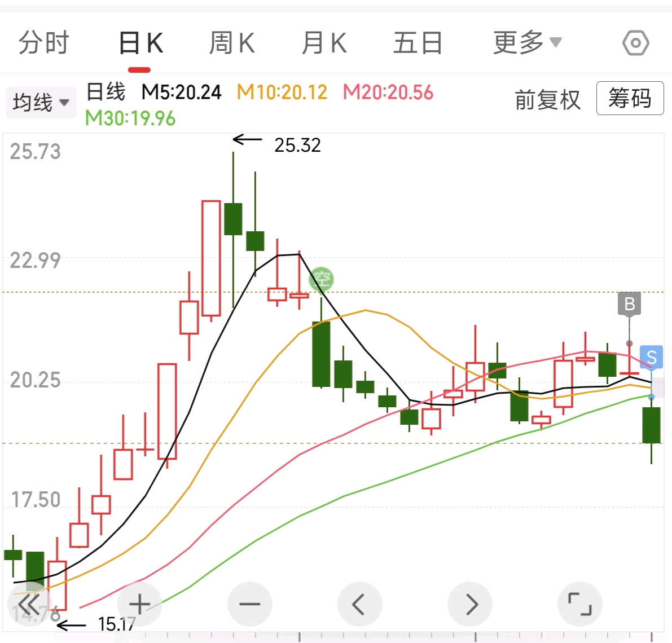The height and width of the screenshot is (643, 672).
Task: Click the zoom in plus button
Action: click(139, 605)
